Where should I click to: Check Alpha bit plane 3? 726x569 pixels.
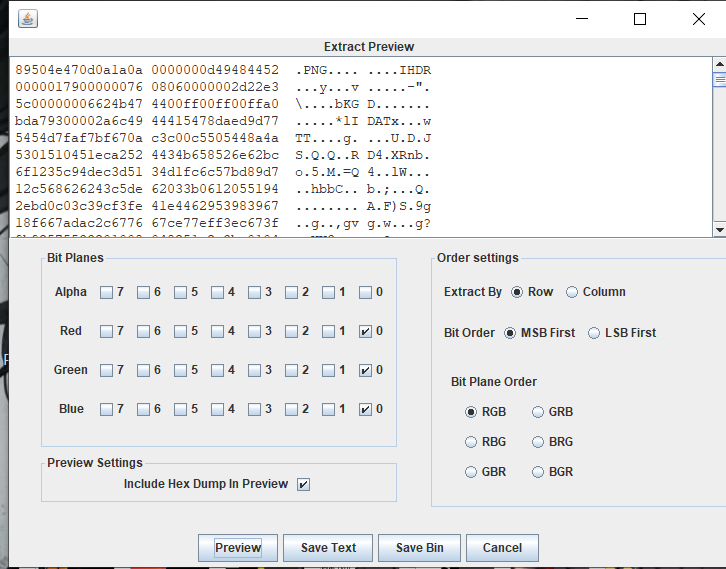click(x=254, y=292)
